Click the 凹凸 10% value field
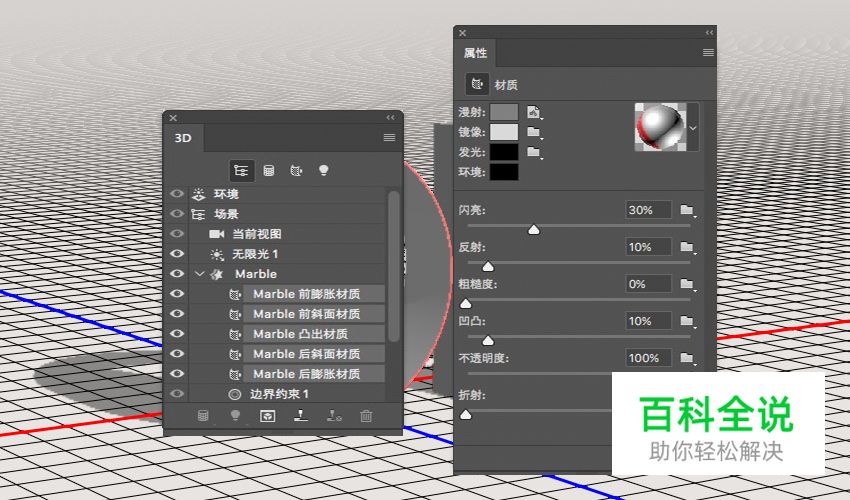Viewport: 850px width, 500px height. (648, 321)
